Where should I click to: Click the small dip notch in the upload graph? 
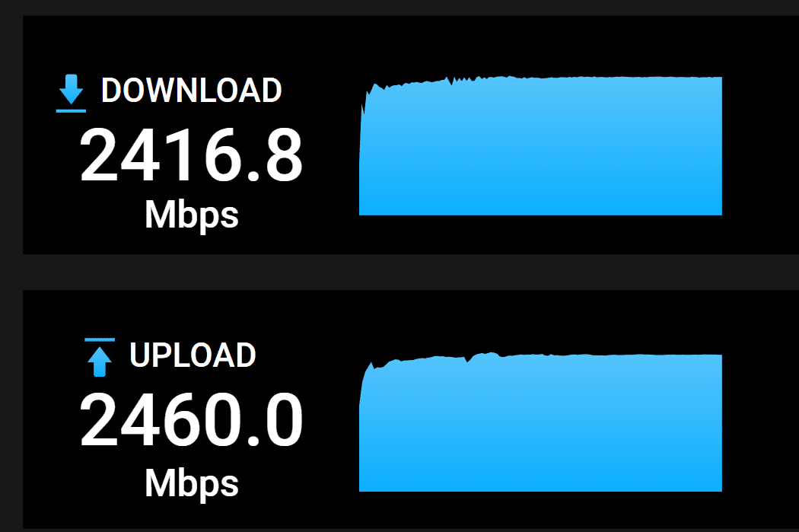468,360
